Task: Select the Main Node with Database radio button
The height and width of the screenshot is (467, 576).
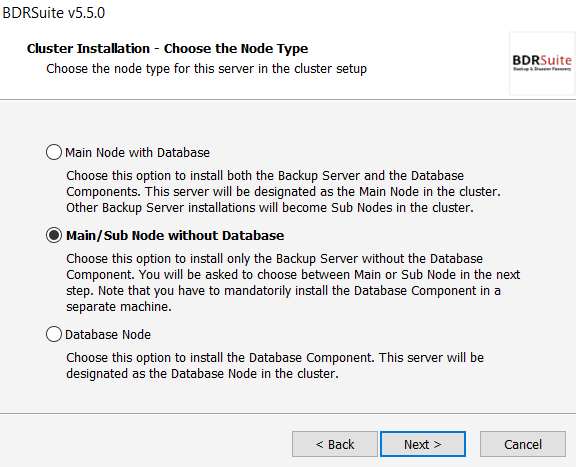Action: 54,152
